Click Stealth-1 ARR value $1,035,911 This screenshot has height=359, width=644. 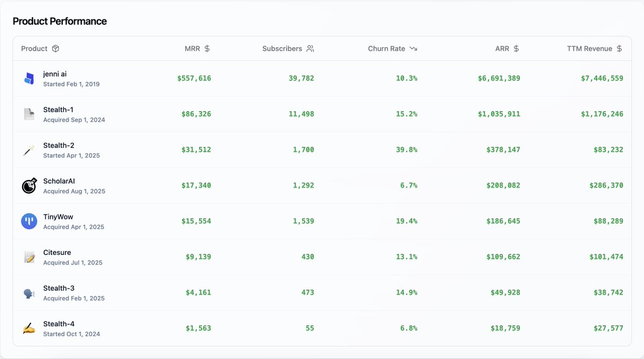(499, 114)
